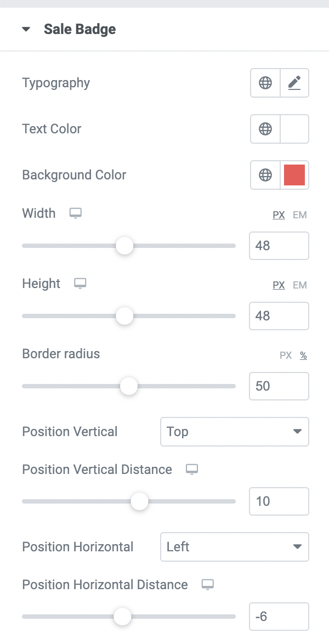Open the Text Color global colors globe icon

[x=265, y=129]
